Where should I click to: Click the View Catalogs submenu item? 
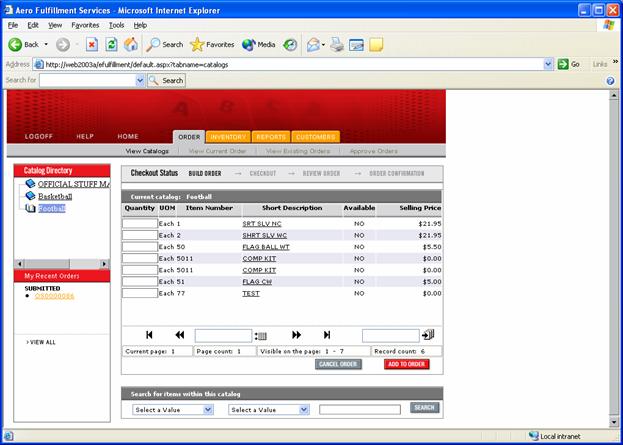[x=147, y=151]
